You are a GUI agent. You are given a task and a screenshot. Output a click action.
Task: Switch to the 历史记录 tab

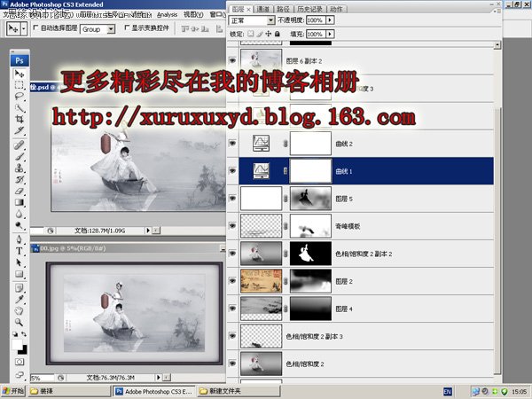click(x=309, y=9)
